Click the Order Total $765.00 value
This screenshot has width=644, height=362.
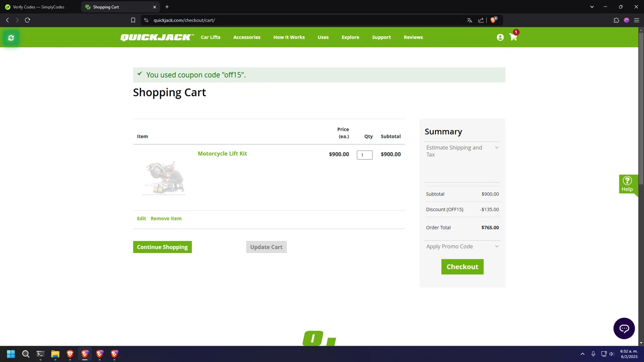click(x=490, y=228)
